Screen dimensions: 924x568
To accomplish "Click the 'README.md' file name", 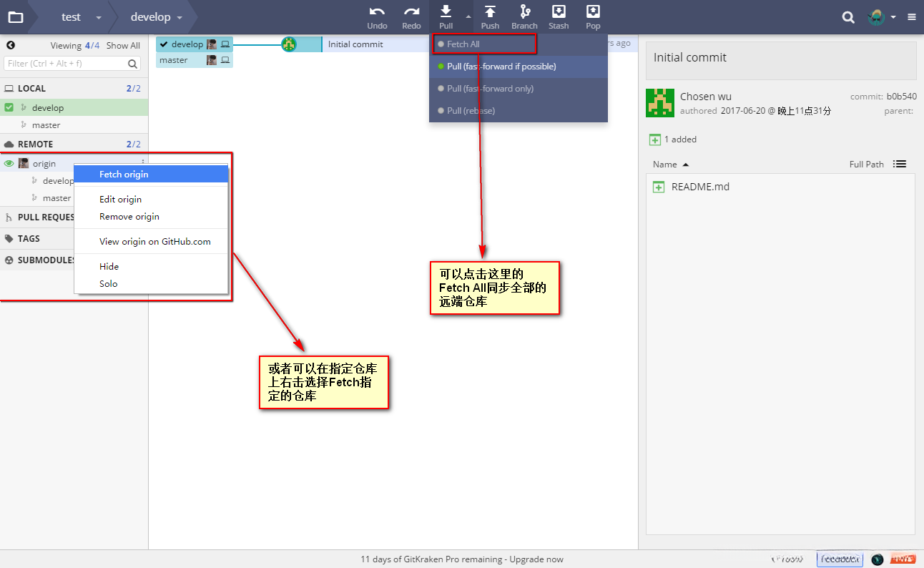I will [700, 187].
